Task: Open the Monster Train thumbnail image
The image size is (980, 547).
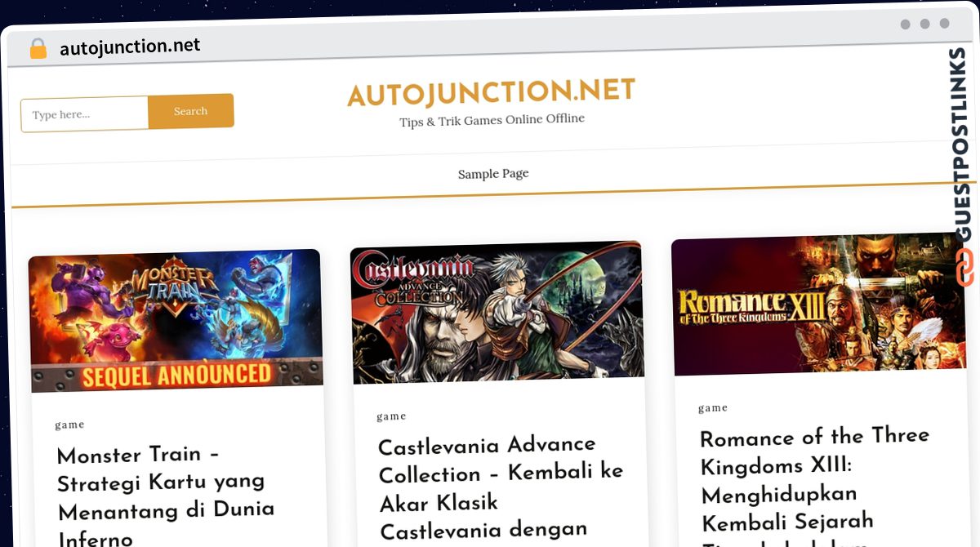Action: tap(176, 321)
